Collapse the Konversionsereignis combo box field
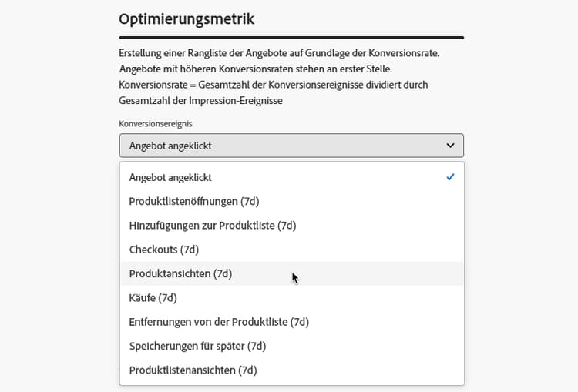This screenshot has height=392, width=578. [291, 146]
